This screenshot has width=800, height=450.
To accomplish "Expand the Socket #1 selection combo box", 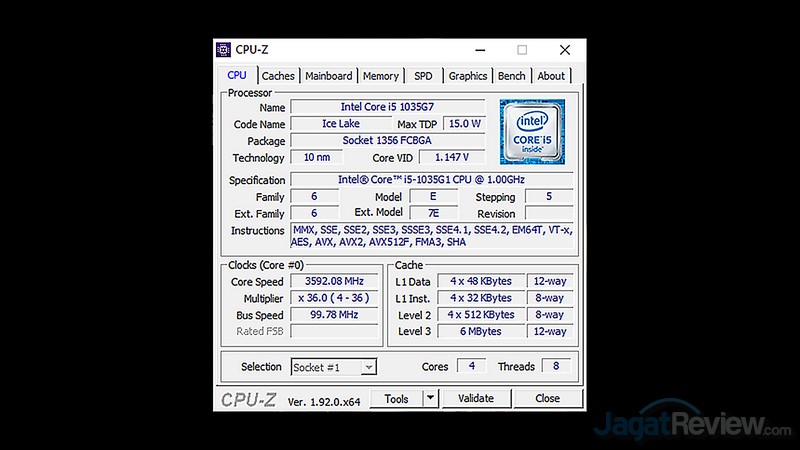I will [x=368, y=367].
